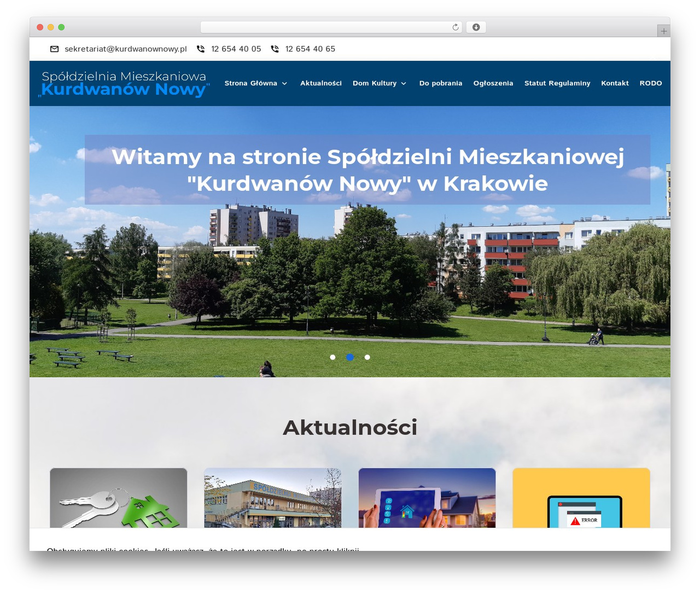Select the active second slider dot

(x=350, y=357)
